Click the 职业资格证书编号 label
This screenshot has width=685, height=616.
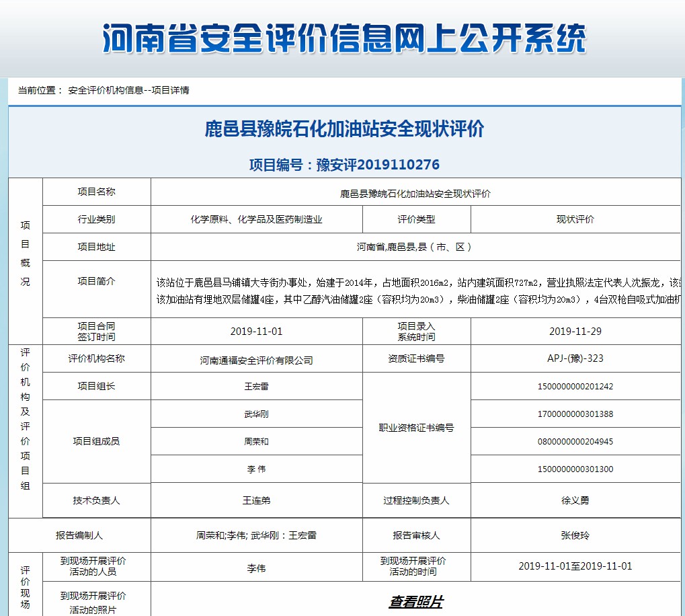(x=416, y=427)
